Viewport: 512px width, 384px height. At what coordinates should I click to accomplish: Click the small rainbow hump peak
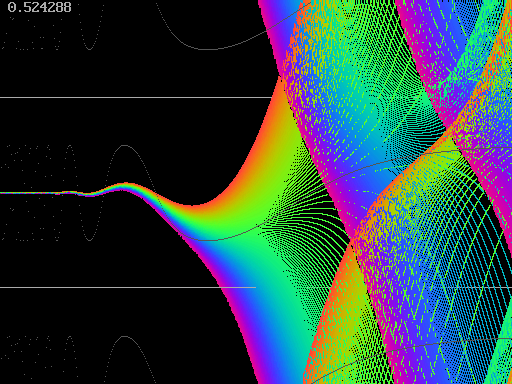[x=125, y=185]
